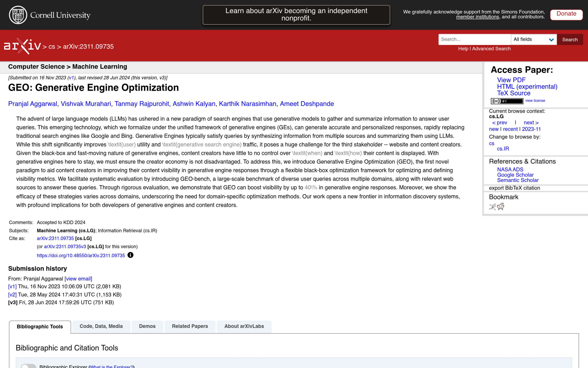
Task: Click 'Computer Science > Machine Learning' heading
Action: point(68,67)
